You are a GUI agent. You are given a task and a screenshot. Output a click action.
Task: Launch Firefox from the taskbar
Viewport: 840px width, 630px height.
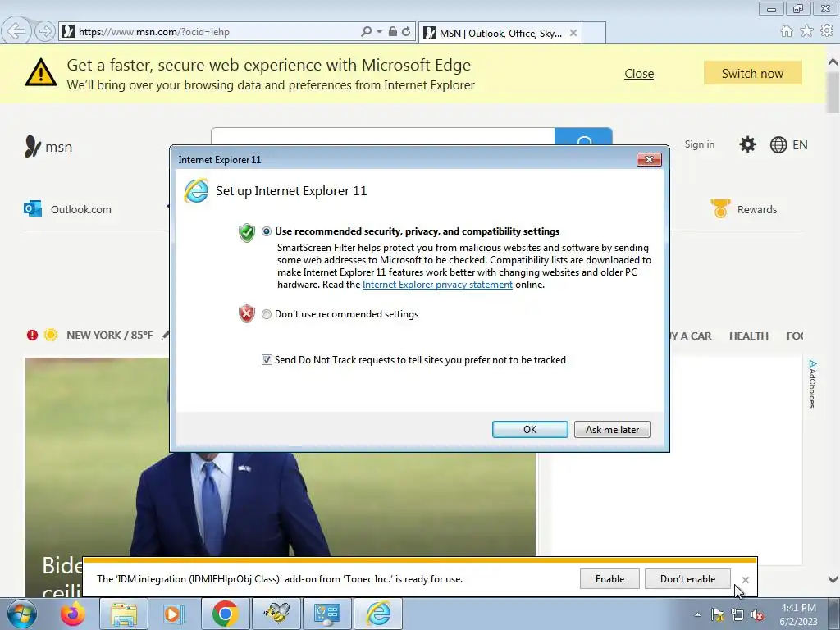(x=73, y=614)
